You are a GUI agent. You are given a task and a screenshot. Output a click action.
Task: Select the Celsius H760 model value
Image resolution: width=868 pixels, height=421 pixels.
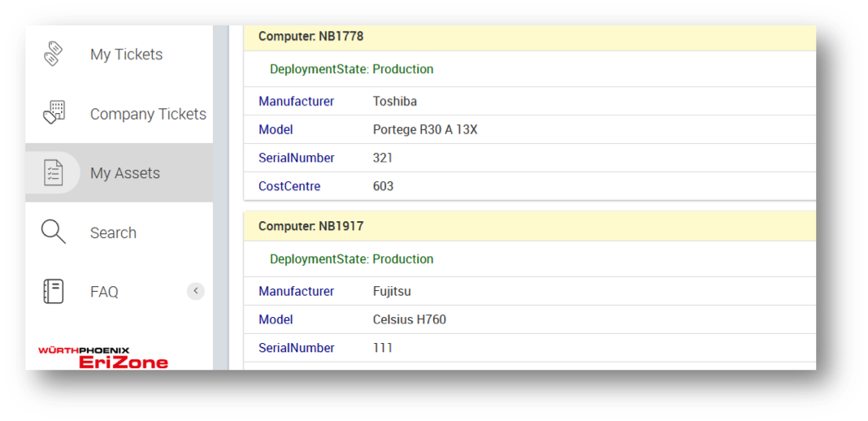409,319
